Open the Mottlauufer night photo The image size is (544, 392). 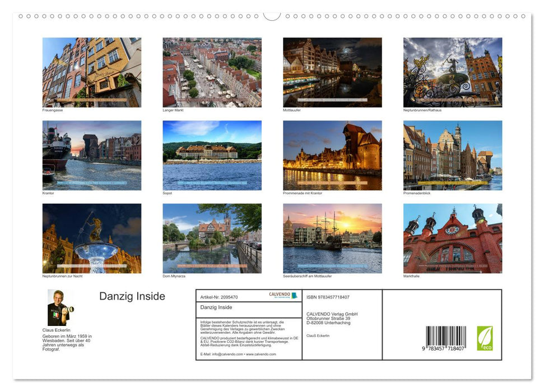pyautogui.click(x=333, y=72)
